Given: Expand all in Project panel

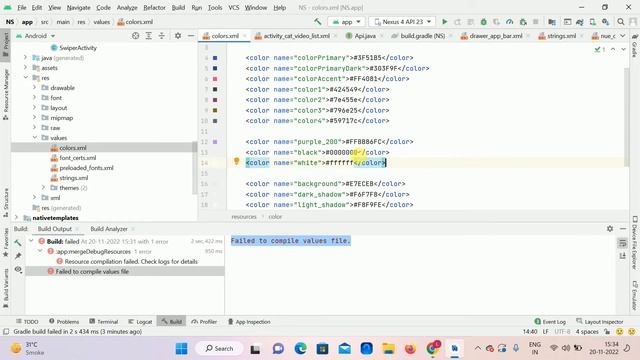Looking at the screenshot, I should coord(149,36).
